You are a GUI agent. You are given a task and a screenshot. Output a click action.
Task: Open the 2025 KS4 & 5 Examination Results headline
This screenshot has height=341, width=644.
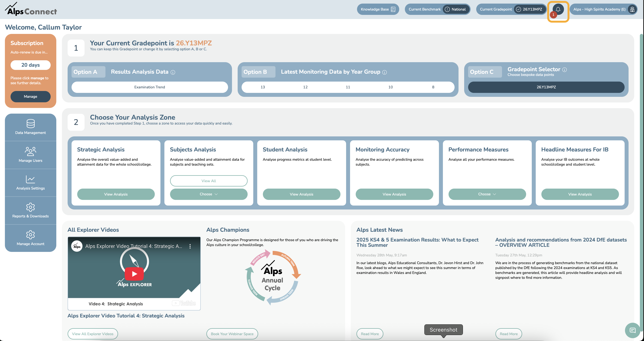417,242
